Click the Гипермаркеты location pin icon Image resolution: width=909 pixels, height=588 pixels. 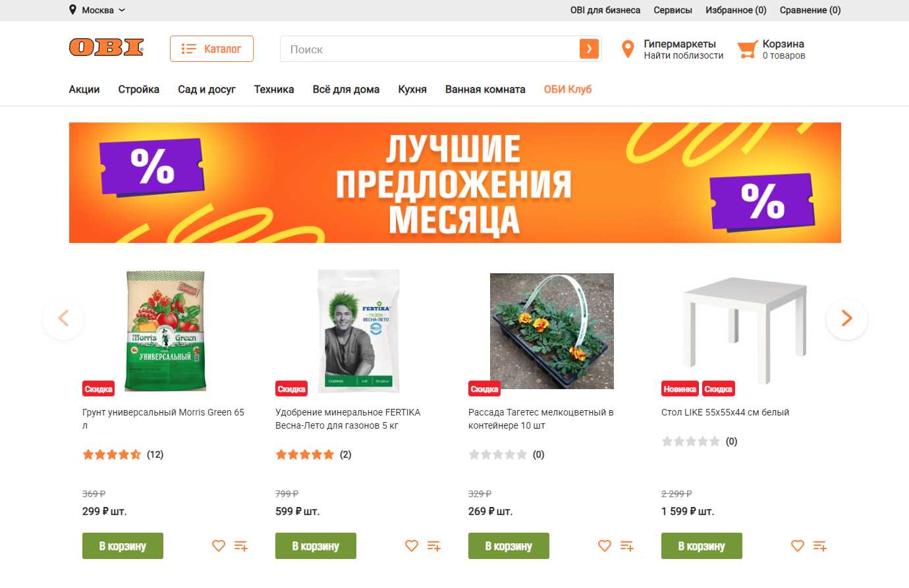[x=628, y=49]
